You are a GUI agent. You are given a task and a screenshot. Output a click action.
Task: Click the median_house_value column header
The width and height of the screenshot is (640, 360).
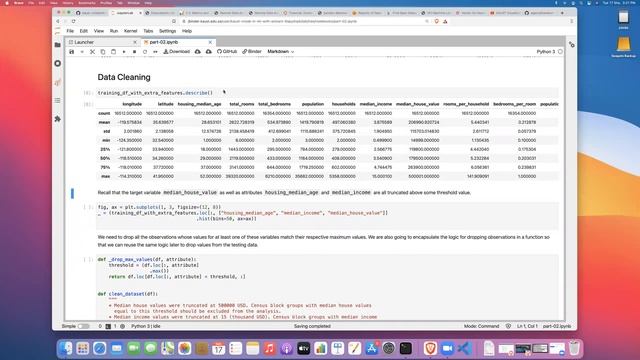[x=418, y=104]
